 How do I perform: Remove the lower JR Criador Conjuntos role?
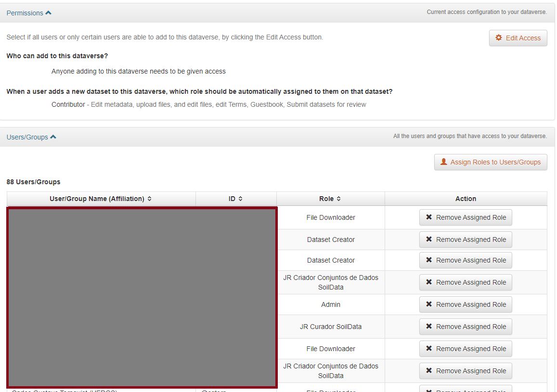466,371
